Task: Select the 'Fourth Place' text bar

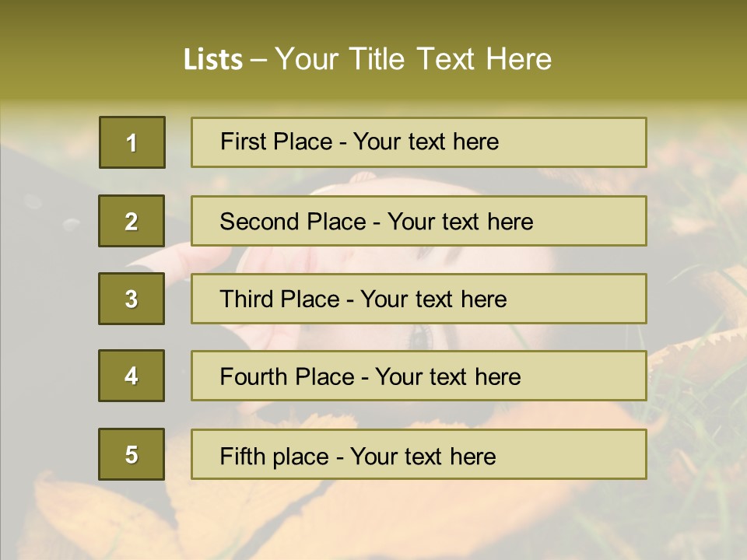Action: (x=419, y=376)
